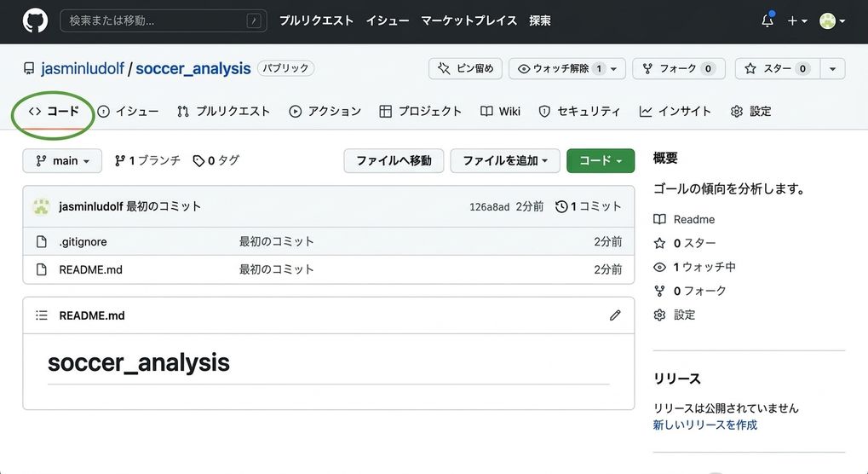
Task: Click the repository book icon beside jasminludolf
Action: pos(29,69)
